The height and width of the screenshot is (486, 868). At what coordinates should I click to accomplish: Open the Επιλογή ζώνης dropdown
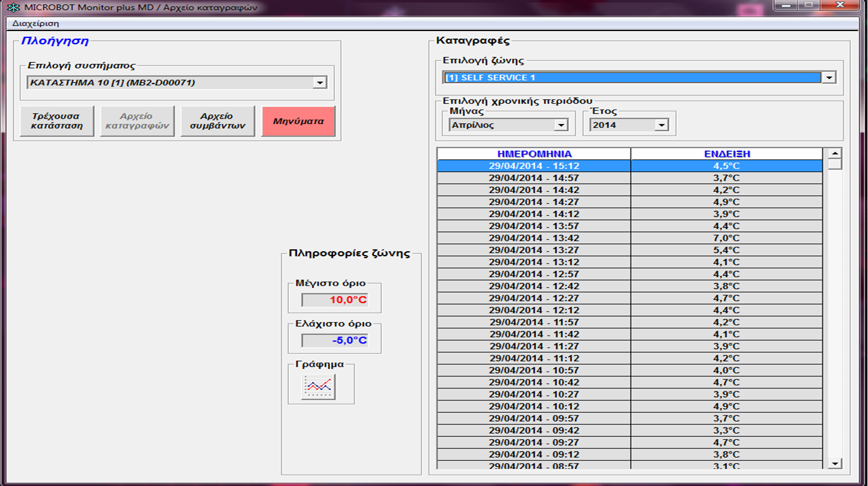(x=829, y=78)
